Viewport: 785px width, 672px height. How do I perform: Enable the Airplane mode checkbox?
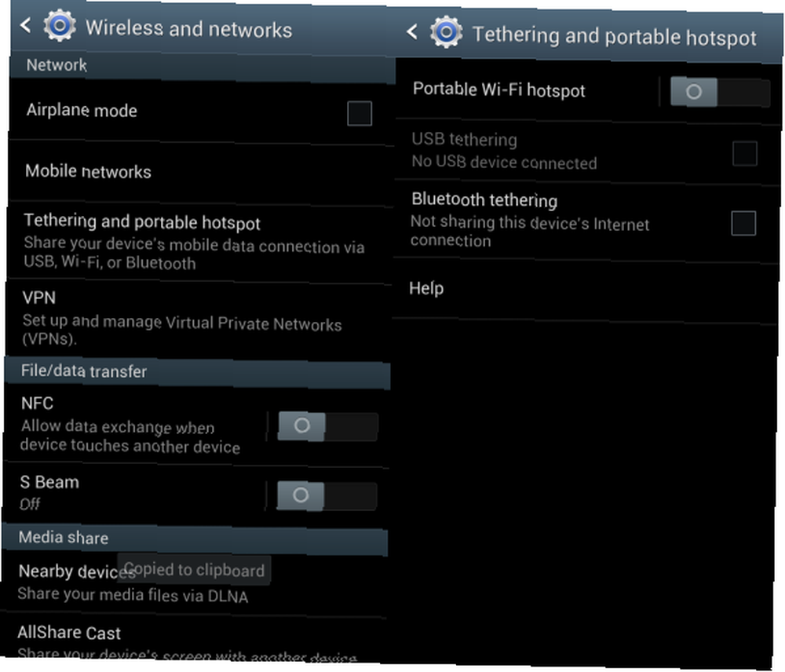pyautogui.click(x=360, y=113)
